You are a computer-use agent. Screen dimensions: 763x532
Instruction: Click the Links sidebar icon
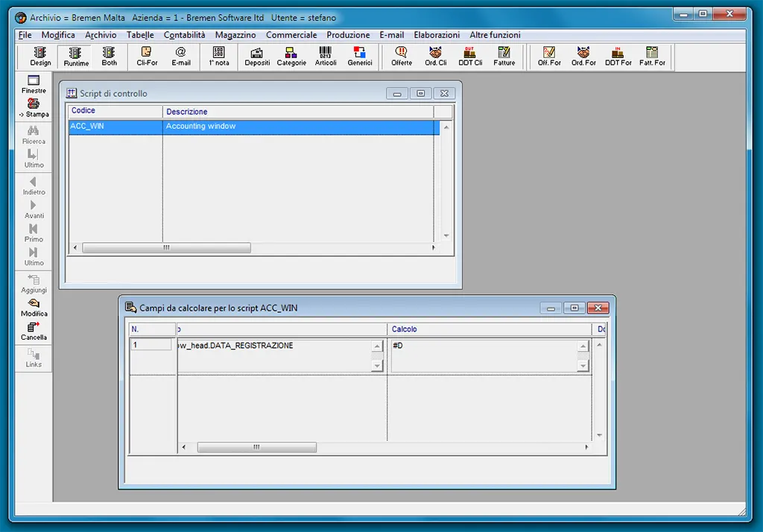[x=34, y=358]
